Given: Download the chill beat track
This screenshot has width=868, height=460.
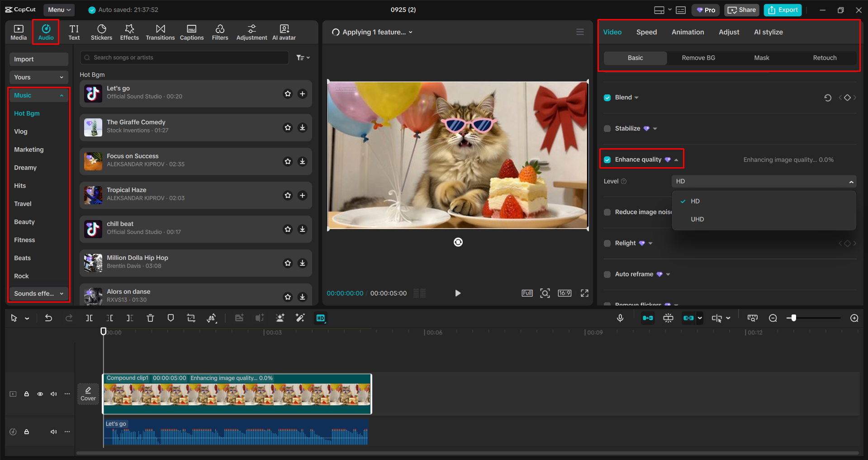Looking at the screenshot, I should 302,229.
